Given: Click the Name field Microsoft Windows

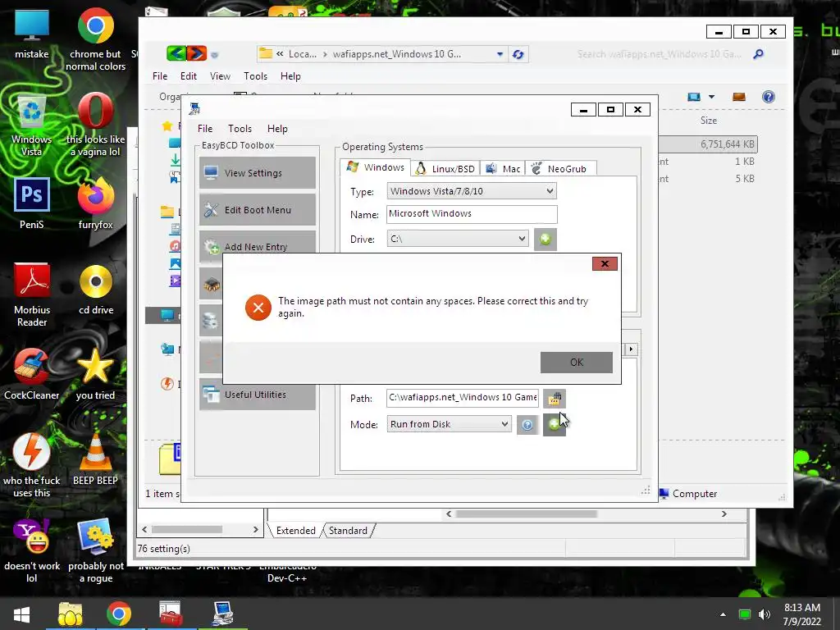Looking at the screenshot, I should [x=472, y=214].
